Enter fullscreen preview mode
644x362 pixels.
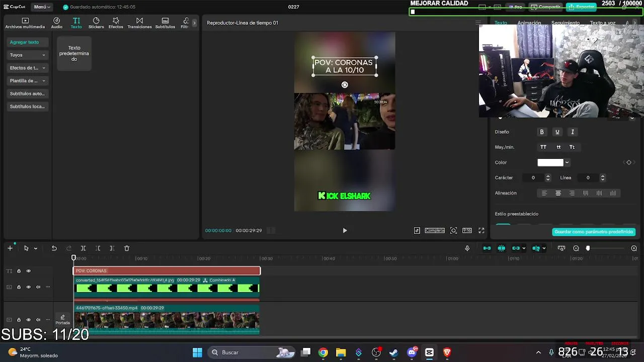click(481, 230)
